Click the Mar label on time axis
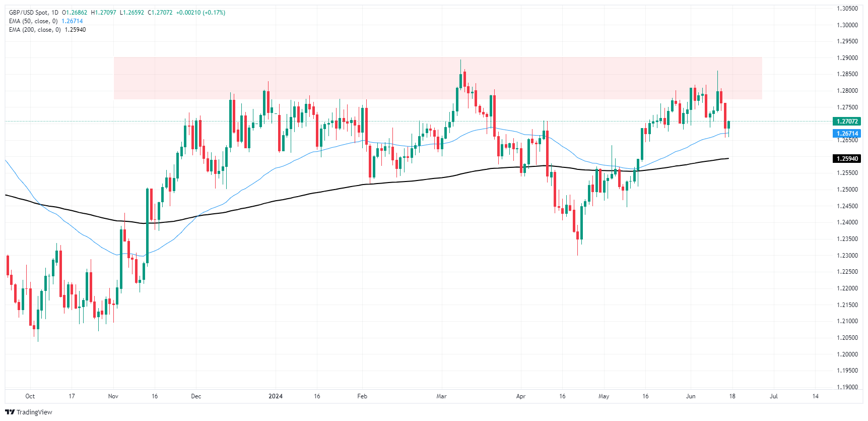Viewport: 868px width, 421px height. click(441, 396)
